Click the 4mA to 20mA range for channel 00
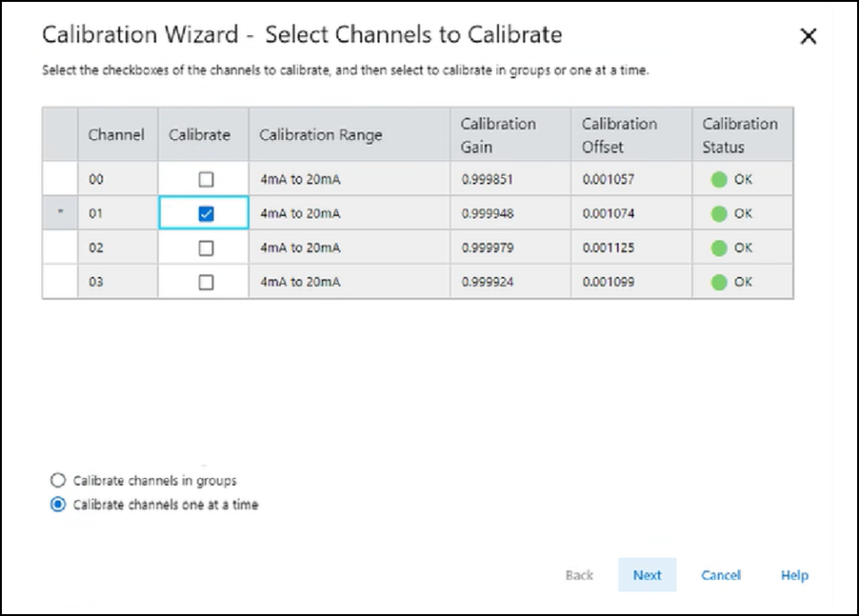 tap(300, 179)
